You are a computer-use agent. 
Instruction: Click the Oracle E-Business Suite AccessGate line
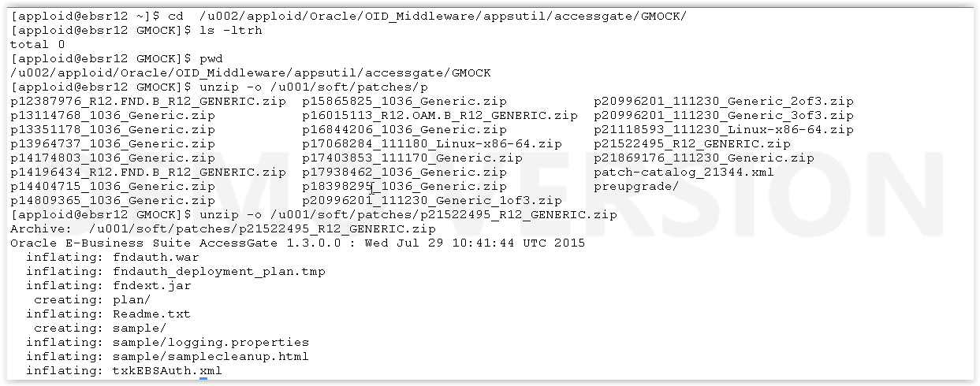298,243
